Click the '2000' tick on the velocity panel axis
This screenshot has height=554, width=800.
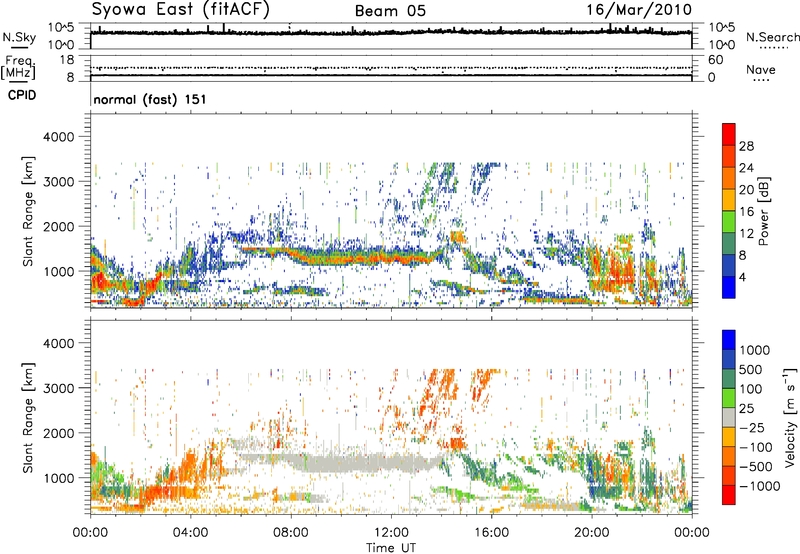click(58, 433)
